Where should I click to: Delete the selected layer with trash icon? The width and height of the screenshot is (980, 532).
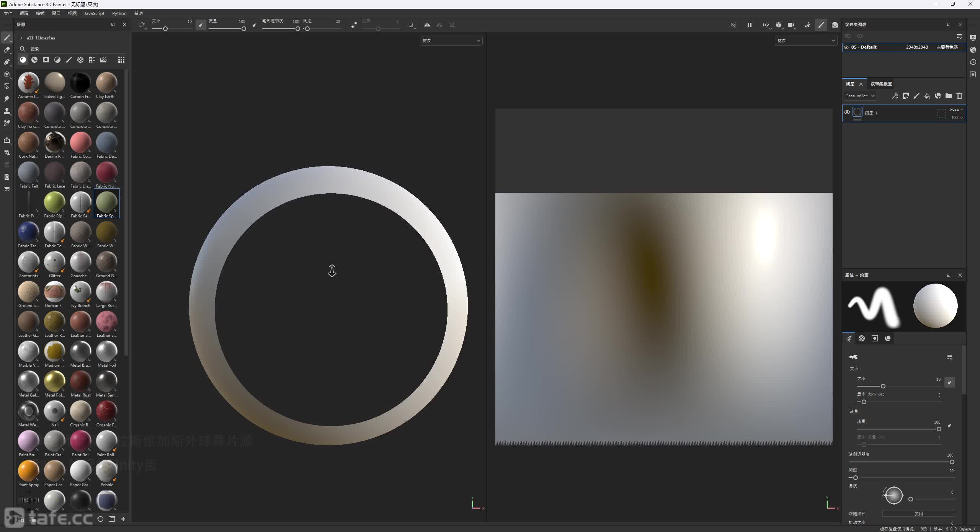(959, 96)
